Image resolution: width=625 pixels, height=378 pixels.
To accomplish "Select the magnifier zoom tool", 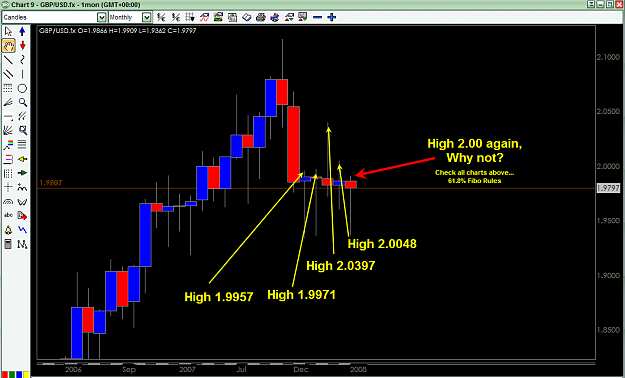I will coord(22,102).
